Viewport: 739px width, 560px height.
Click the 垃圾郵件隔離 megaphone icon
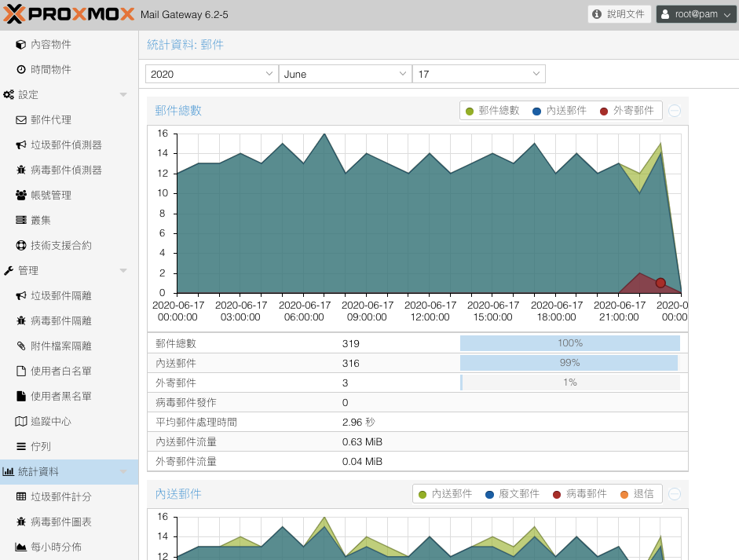pos(20,295)
